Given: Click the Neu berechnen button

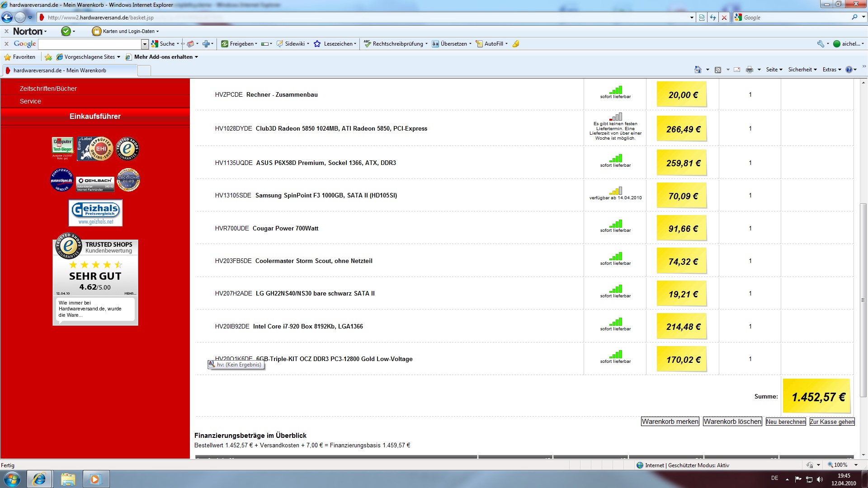Looking at the screenshot, I should [x=786, y=422].
